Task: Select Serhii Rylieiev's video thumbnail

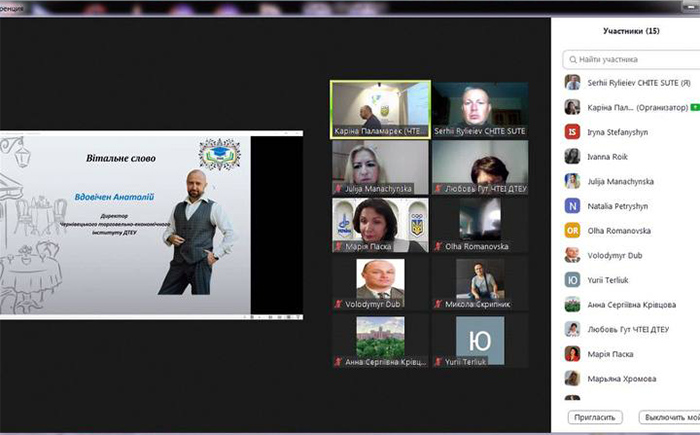Action: click(x=479, y=108)
